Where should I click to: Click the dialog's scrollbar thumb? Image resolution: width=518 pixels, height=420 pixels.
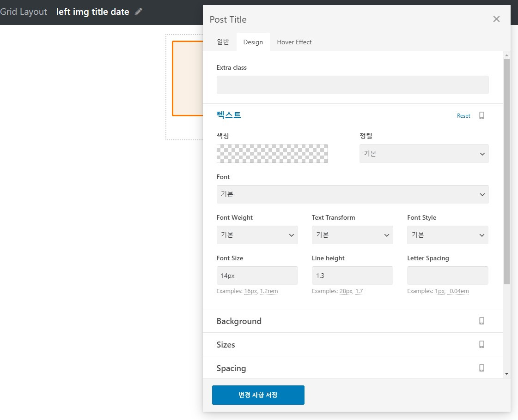506,172
